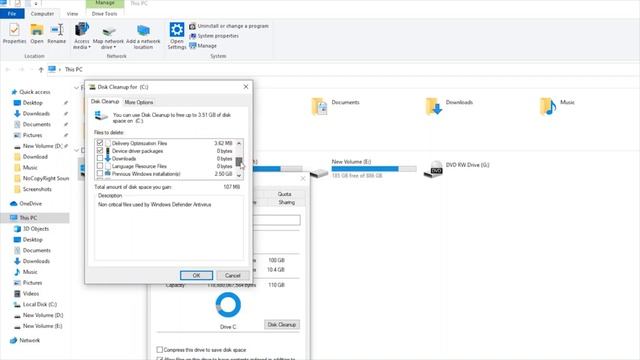Viewport: 640px width, 360px height.
Task: Close the Disk Cleanup for (C:) dialog
Action: pos(246,87)
